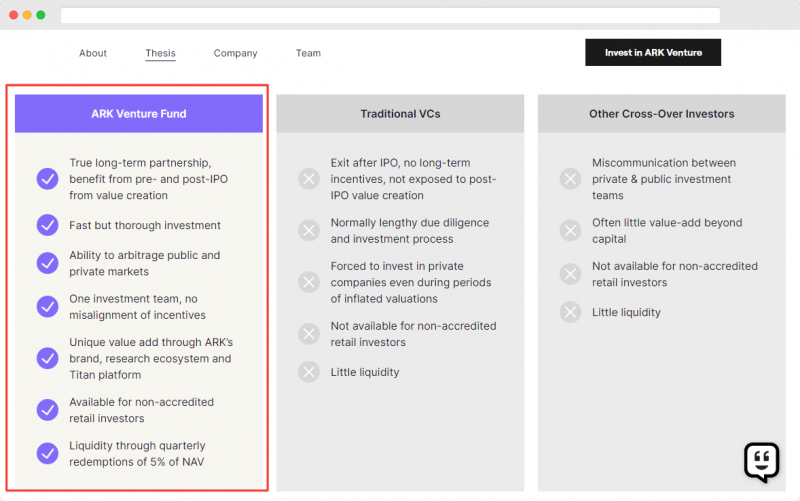Select the Thesis navigation tab
The image size is (800, 501).
[x=160, y=53]
